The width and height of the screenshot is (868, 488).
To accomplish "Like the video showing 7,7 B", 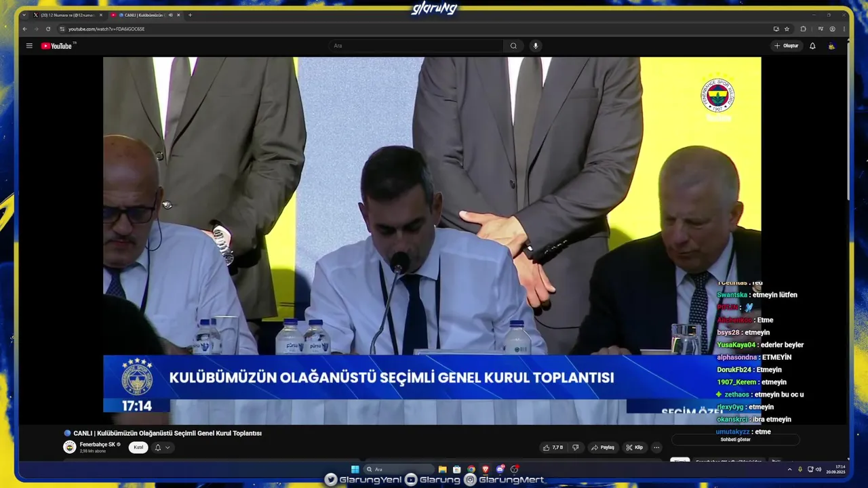I will click(x=554, y=447).
